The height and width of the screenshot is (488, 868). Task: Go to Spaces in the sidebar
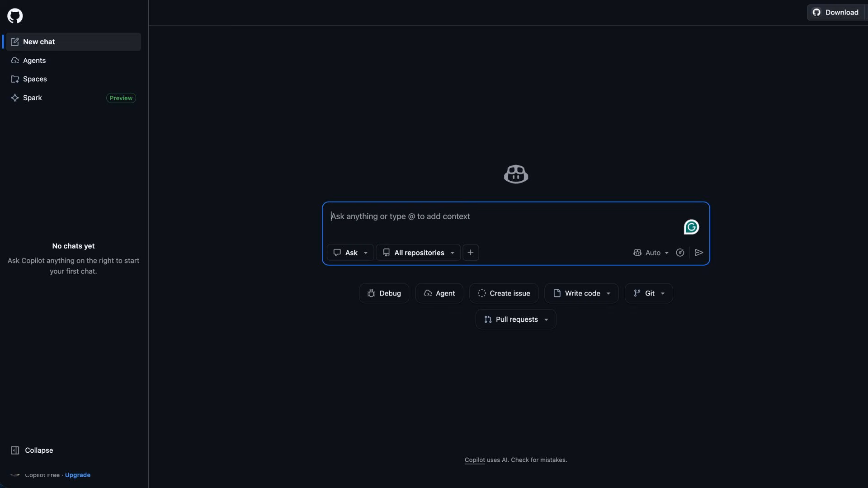(x=73, y=79)
